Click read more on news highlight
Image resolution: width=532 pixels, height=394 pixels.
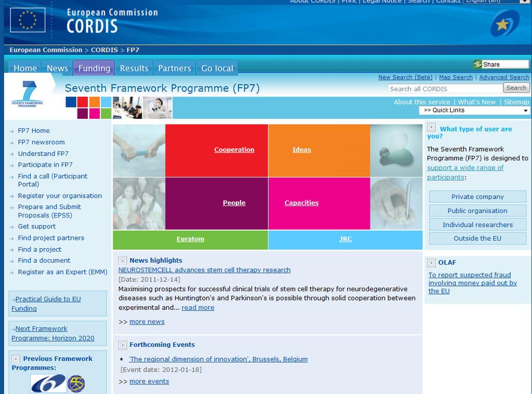[x=198, y=307]
